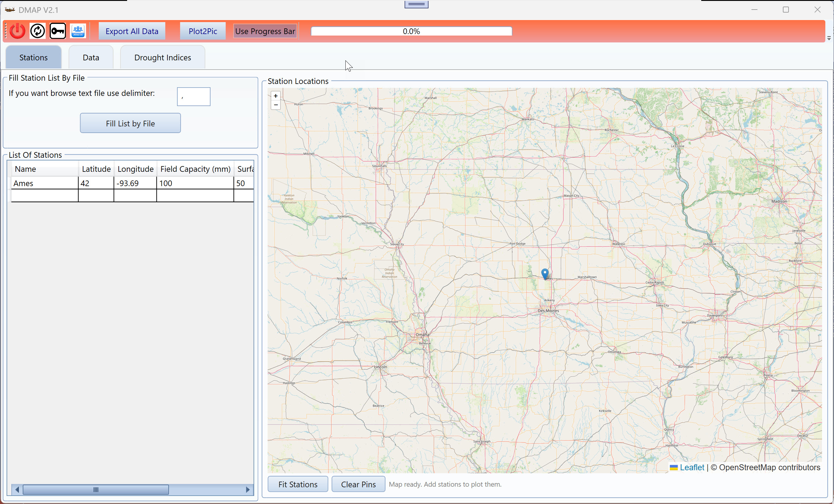Switch to the Stations tab

click(x=33, y=57)
